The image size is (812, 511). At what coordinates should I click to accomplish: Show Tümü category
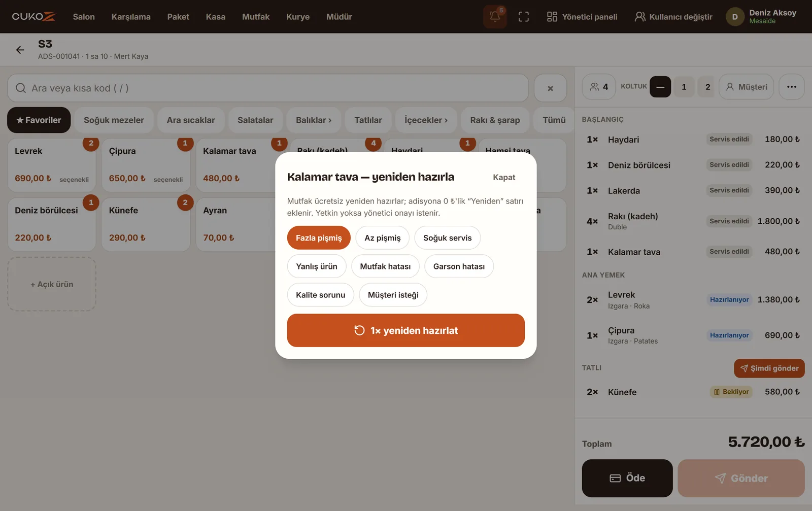(x=554, y=120)
